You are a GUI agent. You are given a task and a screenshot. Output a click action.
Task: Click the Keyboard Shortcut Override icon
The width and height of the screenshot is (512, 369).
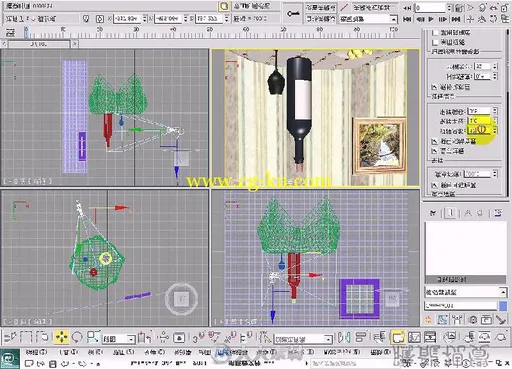(x=179, y=338)
